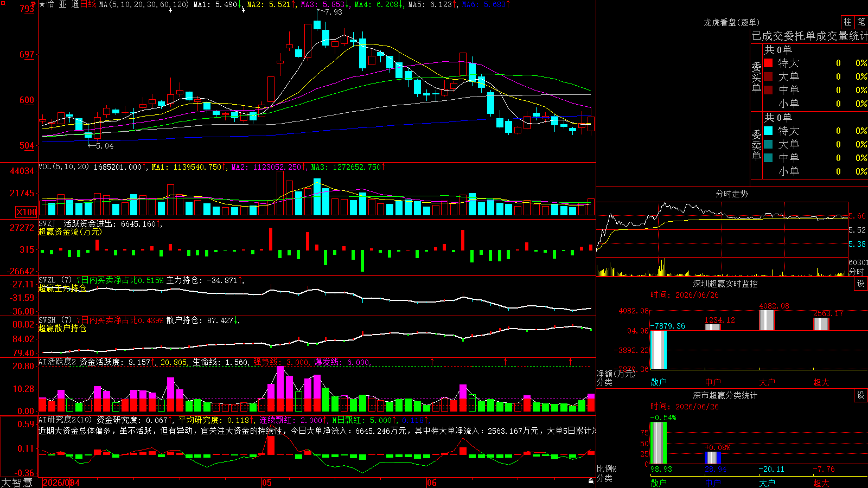Click the 超大 bar labeled 2563.17

[821, 324]
